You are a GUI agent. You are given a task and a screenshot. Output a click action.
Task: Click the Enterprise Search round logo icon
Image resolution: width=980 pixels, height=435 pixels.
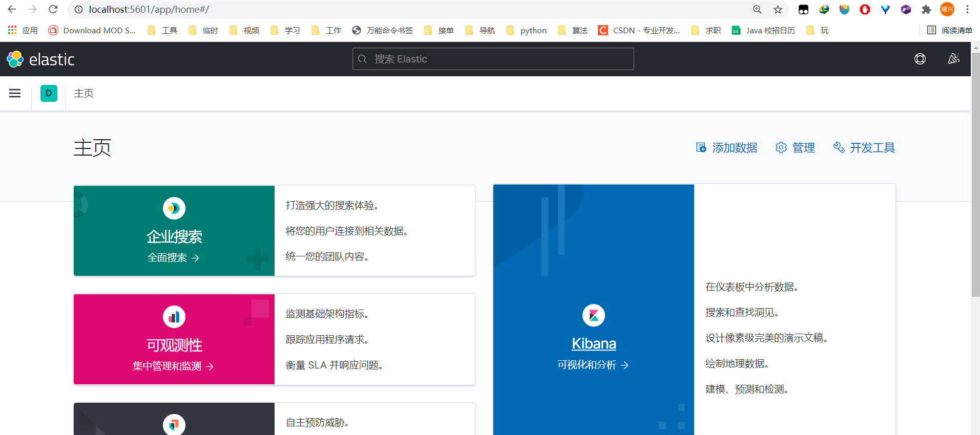[174, 208]
